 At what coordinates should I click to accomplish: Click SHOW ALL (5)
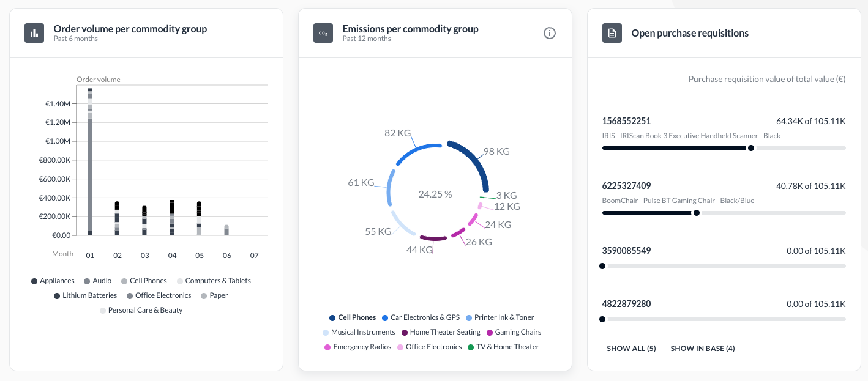tap(632, 348)
